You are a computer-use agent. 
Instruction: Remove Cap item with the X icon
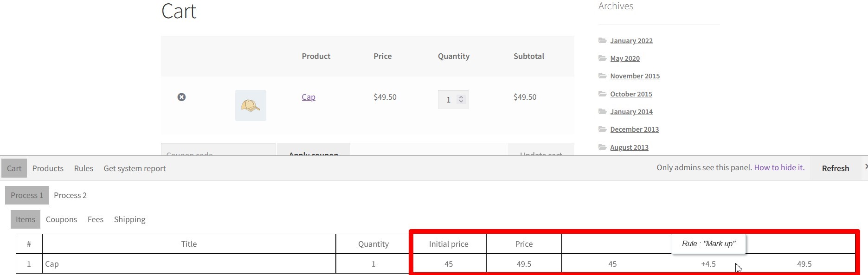[x=181, y=97]
